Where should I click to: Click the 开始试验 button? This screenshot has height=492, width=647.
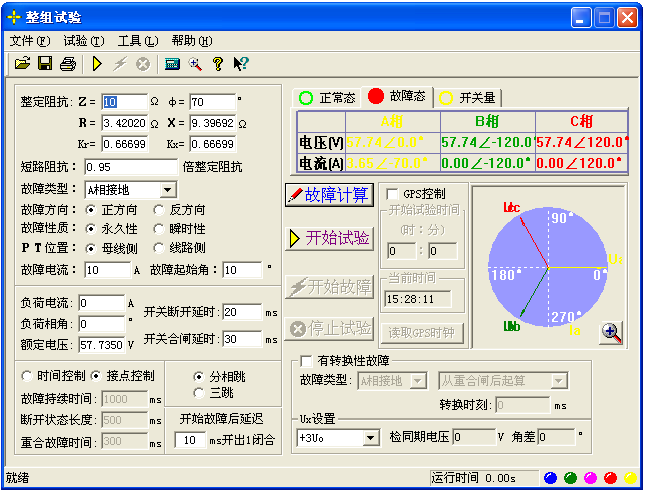(x=329, y=238)
